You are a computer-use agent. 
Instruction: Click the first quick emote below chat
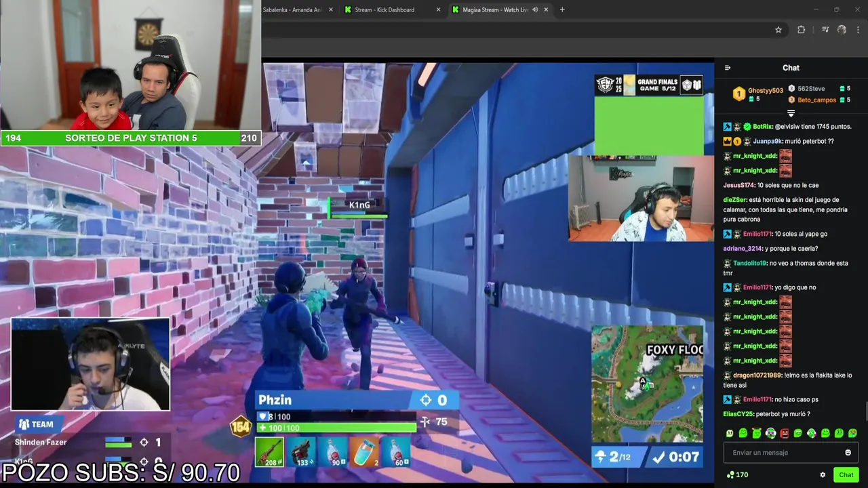(x=730, y=433)
